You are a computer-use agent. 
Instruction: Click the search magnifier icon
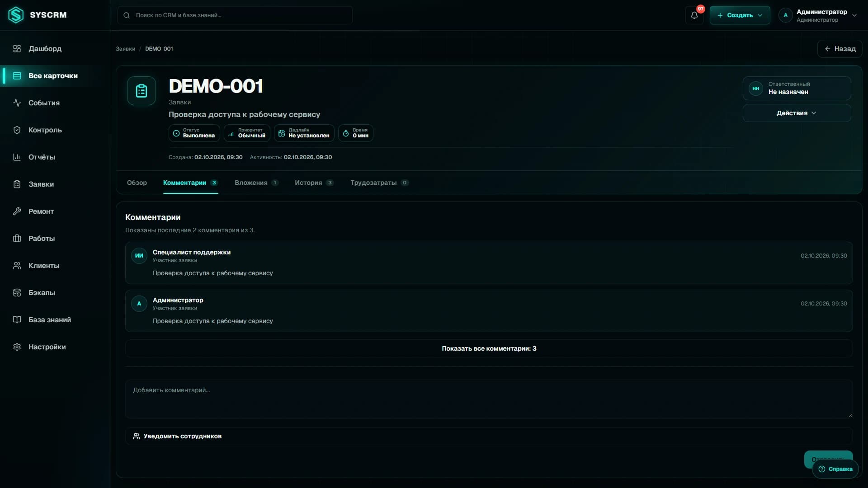point(127,15)
